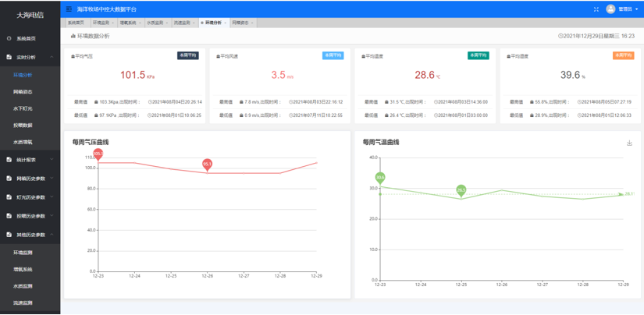
Task: Toggle sidebar collapse hamburger icon
Action: pos(69,9)
